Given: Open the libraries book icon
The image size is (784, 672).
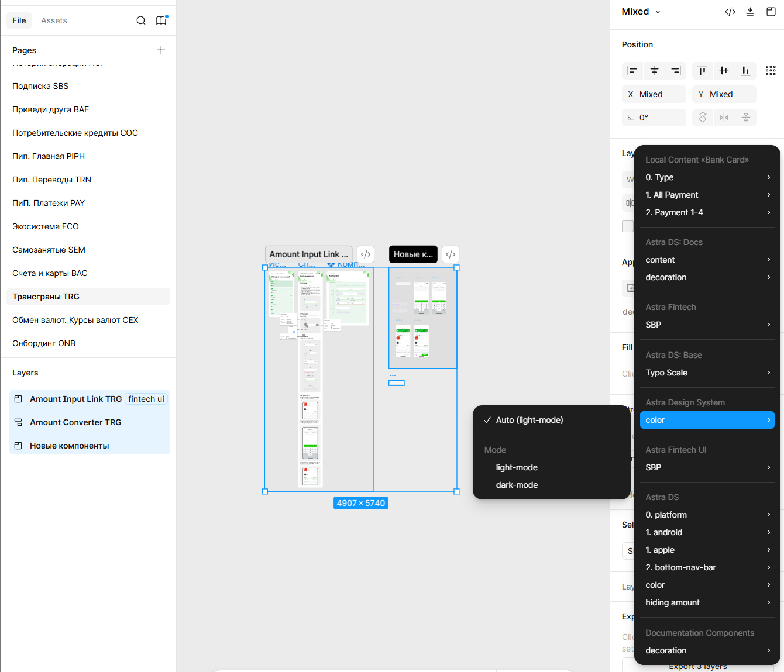Looking at the screenshot, I should 161,20.
